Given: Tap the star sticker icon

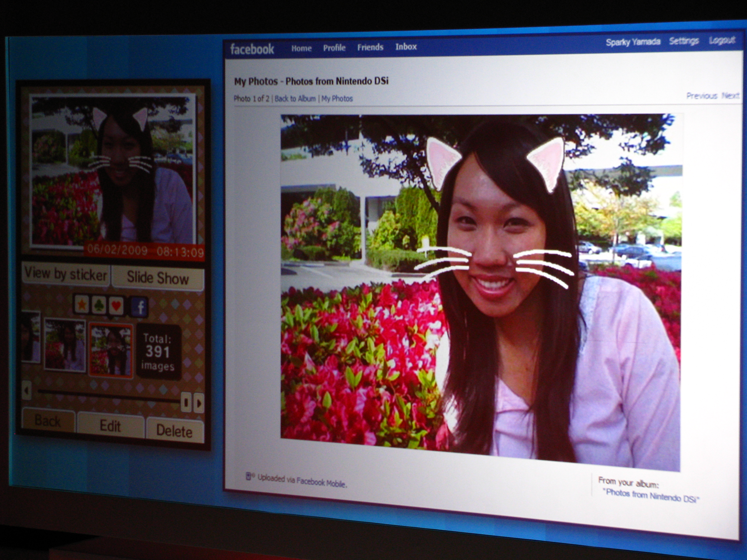Looking at the screenshot, I should 82,305.
